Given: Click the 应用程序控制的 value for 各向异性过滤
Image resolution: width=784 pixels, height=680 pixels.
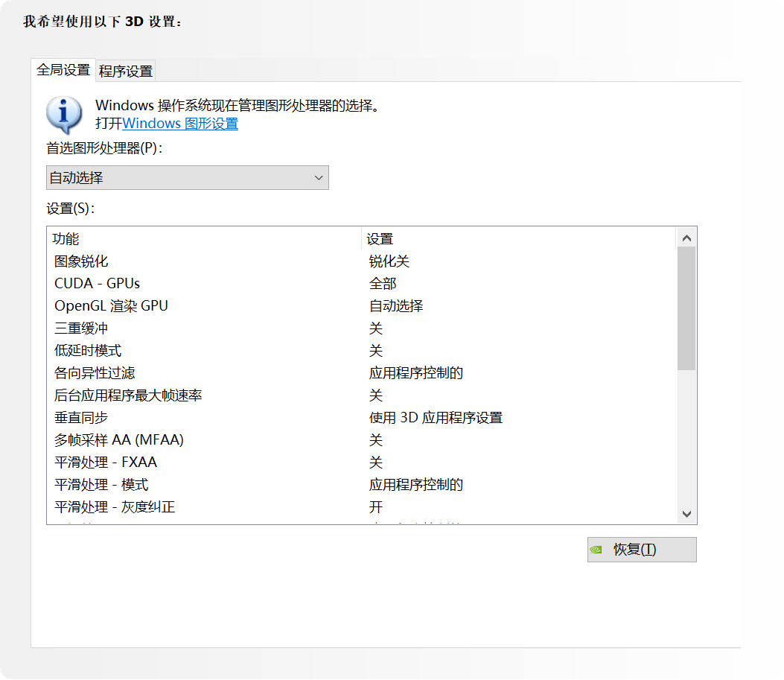Looking at the screenshot, I should tap(416, 373).
